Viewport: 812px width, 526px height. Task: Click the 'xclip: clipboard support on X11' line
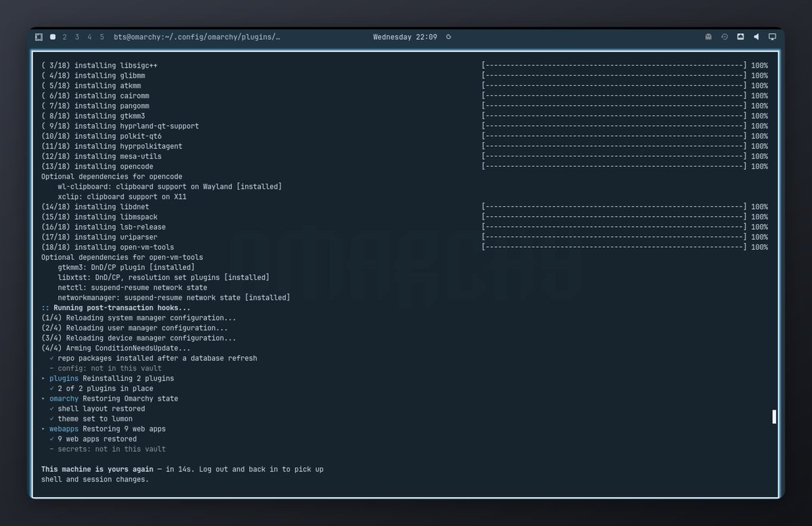point(122,197)
